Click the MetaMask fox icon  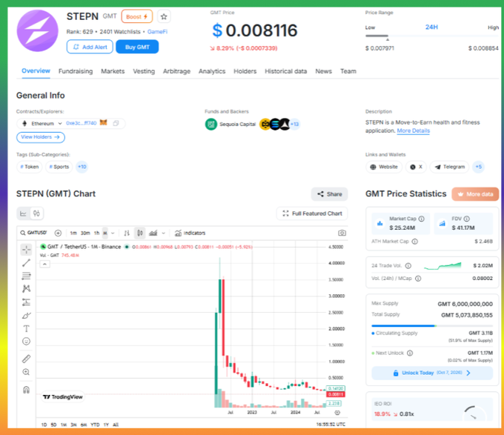[103, 123]
